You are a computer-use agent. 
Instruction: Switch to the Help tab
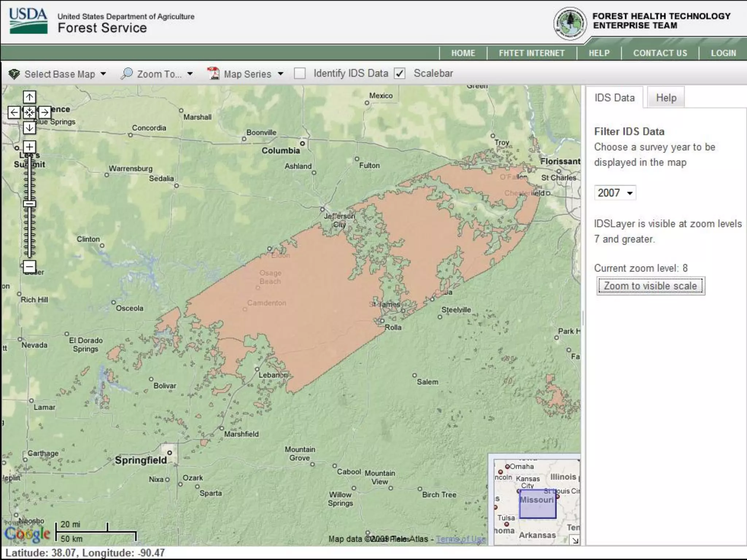pyautogui.click(x=666, y=98)
